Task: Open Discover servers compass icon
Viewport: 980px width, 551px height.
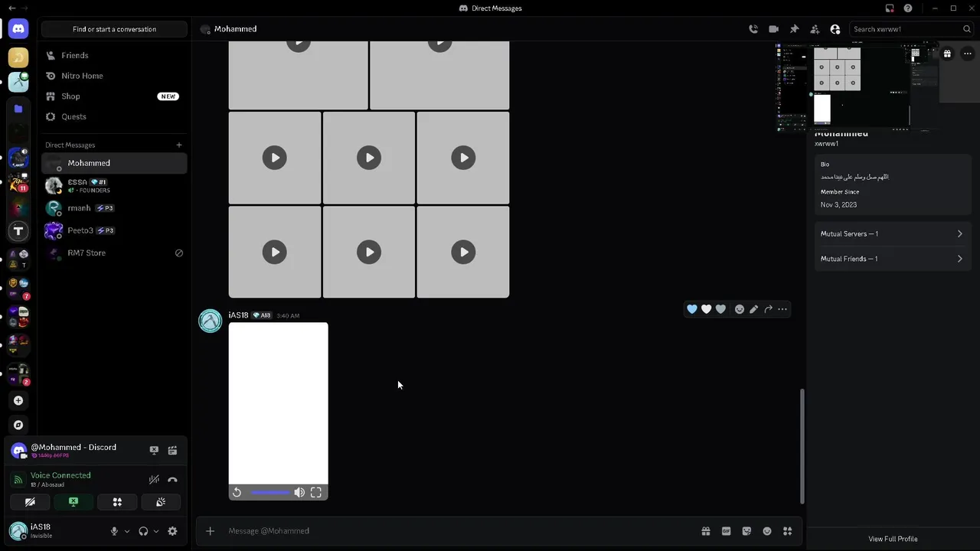Action: 18,425
